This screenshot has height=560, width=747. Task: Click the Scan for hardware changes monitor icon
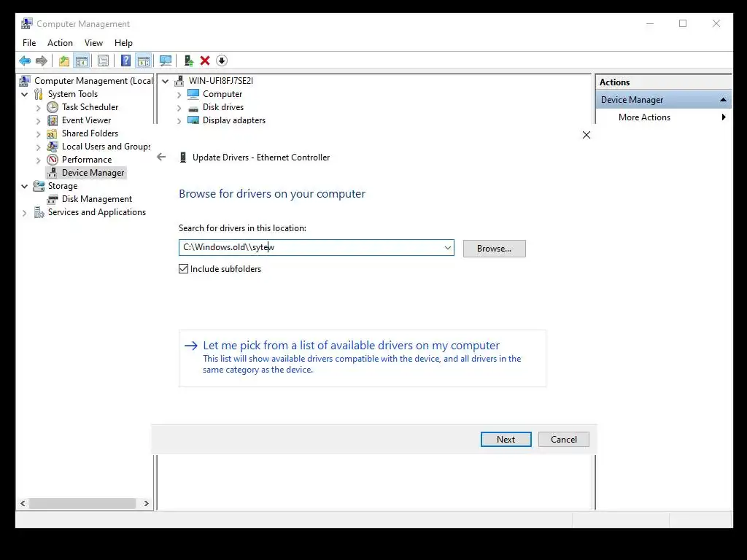click(x=166, y=61)
